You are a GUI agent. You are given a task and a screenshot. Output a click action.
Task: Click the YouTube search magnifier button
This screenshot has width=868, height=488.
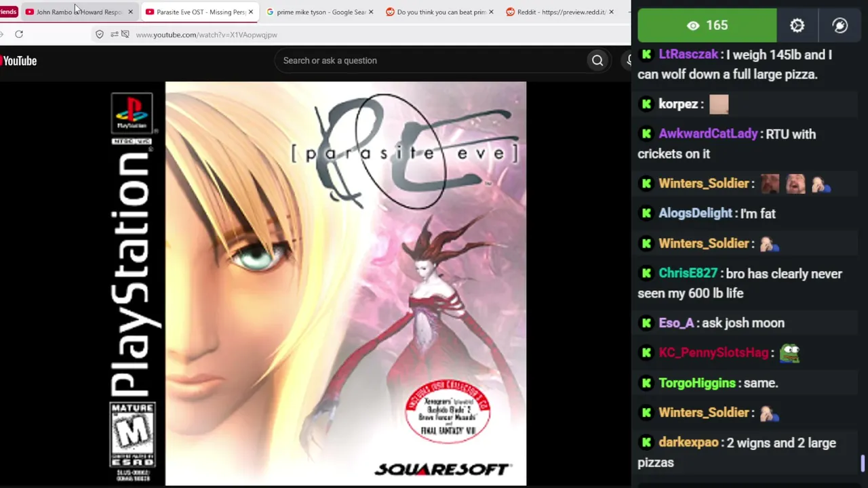tap(597, 60)
